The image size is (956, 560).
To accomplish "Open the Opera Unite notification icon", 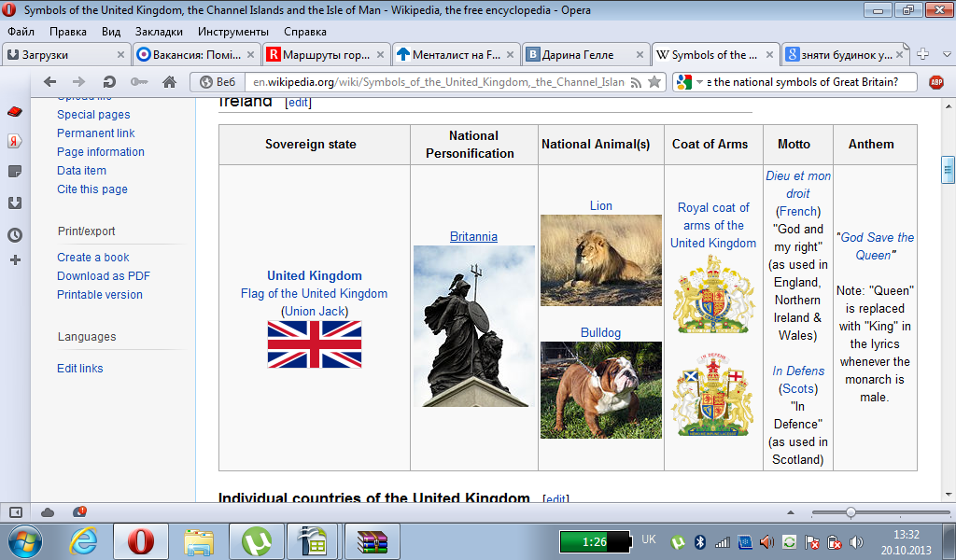I will click(79, 511).
